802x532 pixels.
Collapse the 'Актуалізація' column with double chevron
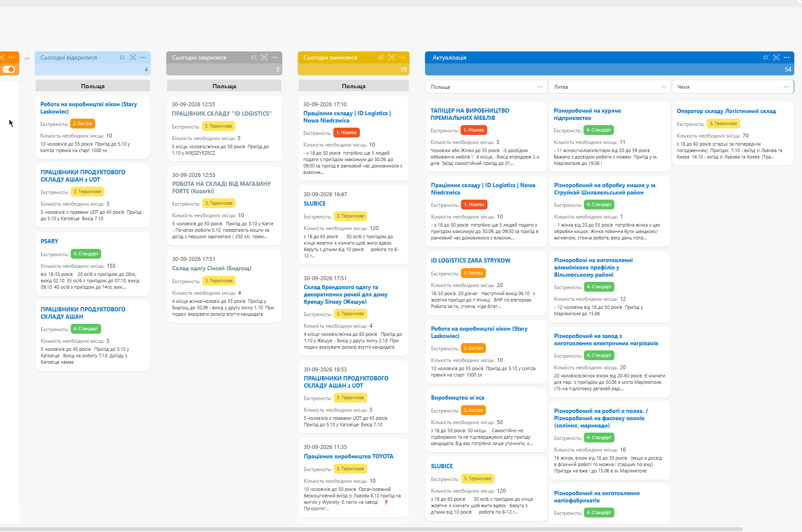(x=766, y=57)
